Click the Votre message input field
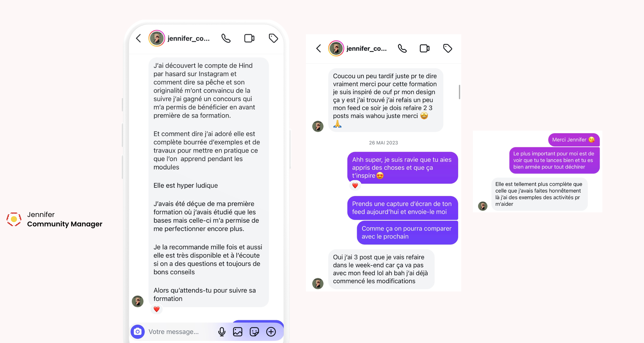This screenshot has width=644, height=343. (x=180, y=332)
